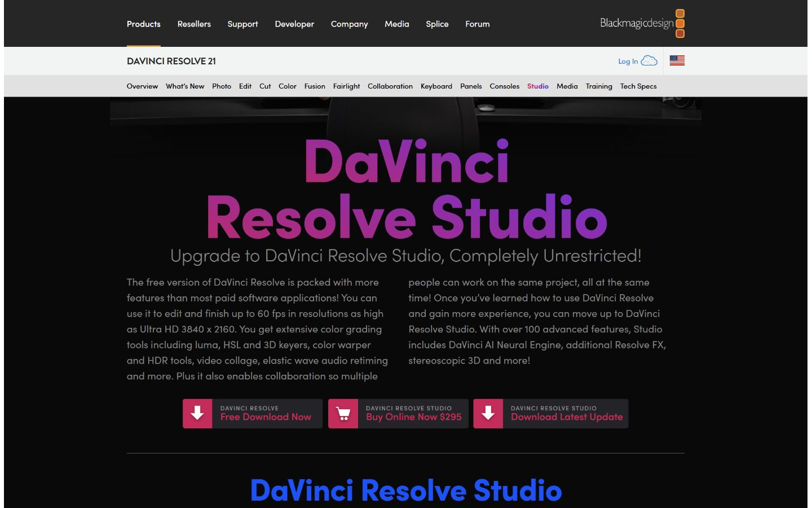Select the US flag region icon
The height and width of the screenshot is (508, 812).
tap(677, 60)
